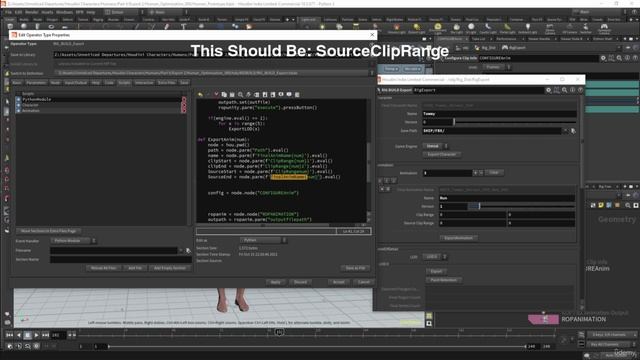Open the gear menu in the RigExport parameter window

point(549,90)
